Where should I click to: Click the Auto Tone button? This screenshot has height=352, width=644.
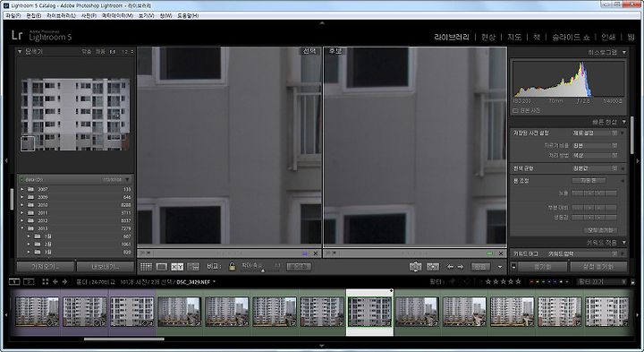pyautogui.click(x=589, y=181)
